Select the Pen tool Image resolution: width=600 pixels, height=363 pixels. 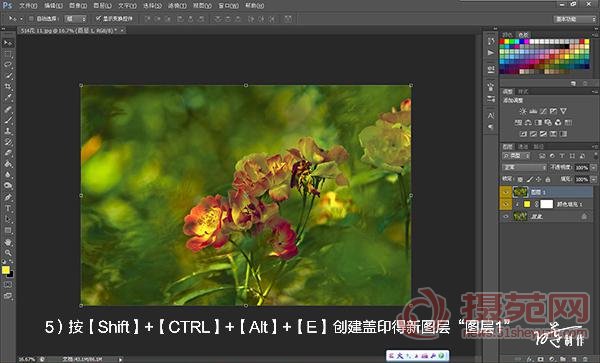(x=8, y=197)
